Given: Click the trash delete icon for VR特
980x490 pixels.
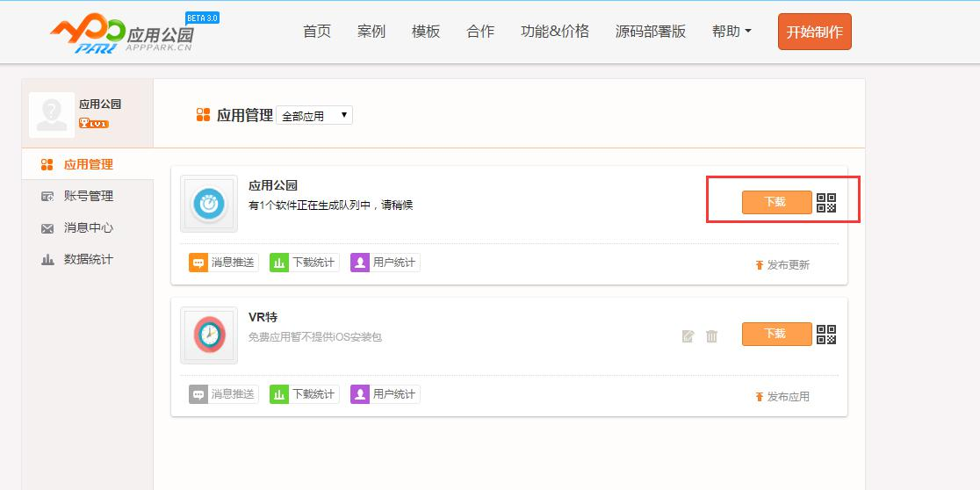Looking at the screenshot, I should pos(712,335).
